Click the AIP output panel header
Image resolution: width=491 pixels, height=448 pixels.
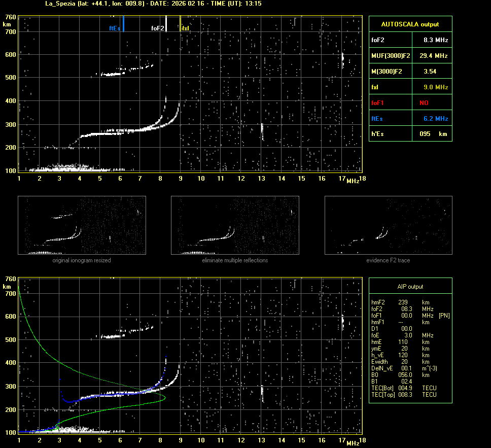(410, 287)
